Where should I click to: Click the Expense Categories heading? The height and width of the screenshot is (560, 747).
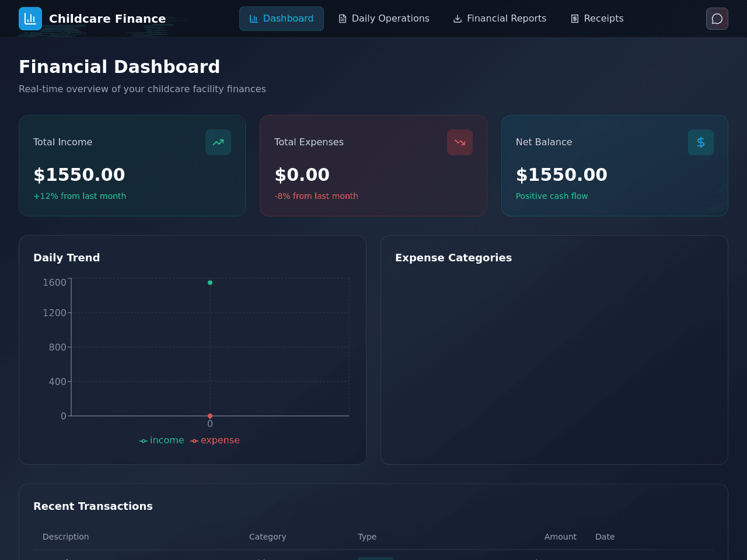(x=453, y=258)
